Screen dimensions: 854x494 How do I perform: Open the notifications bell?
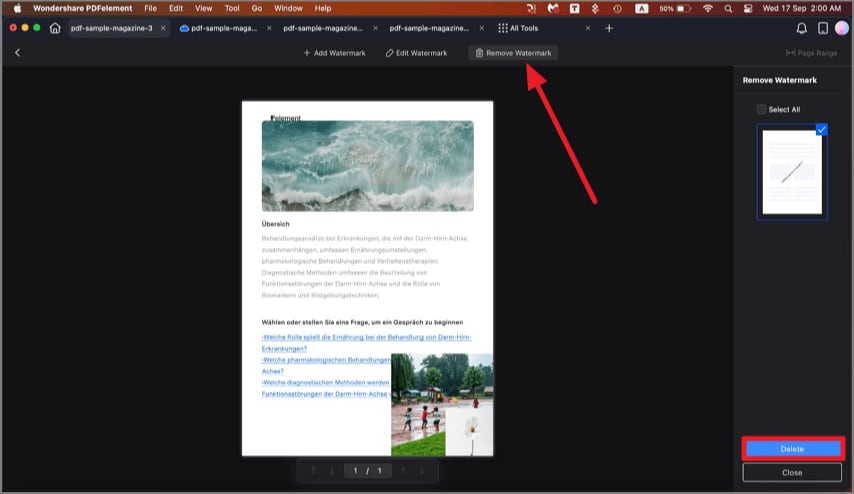click(x=801, y=28)
